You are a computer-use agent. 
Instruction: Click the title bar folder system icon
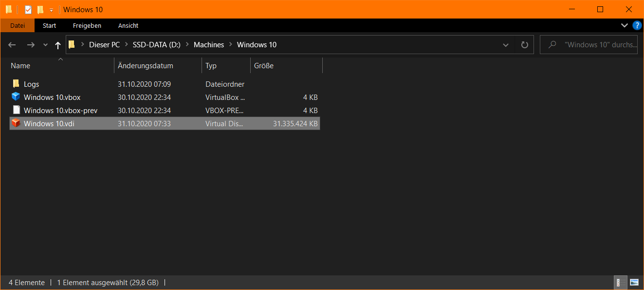coord(9,9)
